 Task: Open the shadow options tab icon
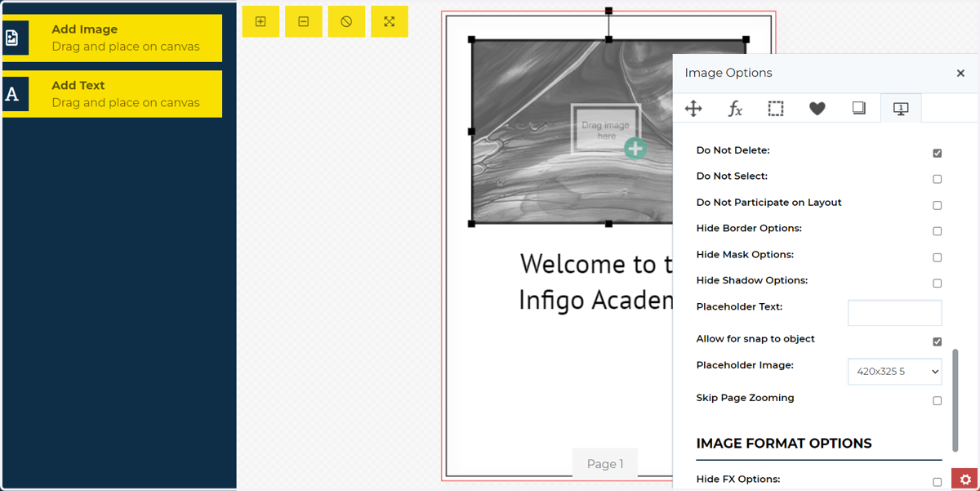point(859,108)
